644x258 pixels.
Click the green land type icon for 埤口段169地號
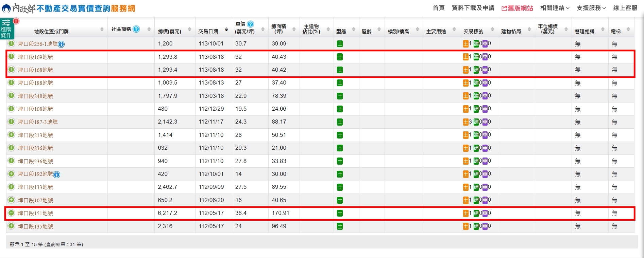click(x=340, y=57)
